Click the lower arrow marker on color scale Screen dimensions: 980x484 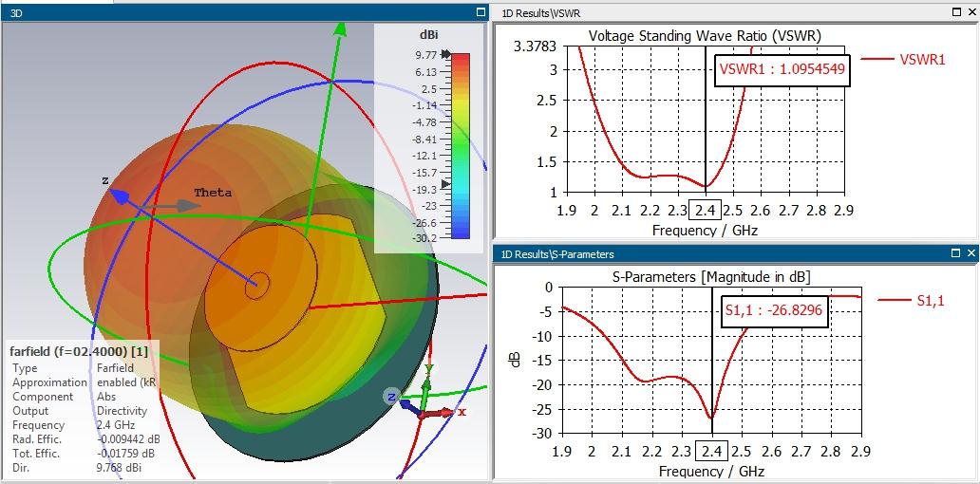point(445,183)
